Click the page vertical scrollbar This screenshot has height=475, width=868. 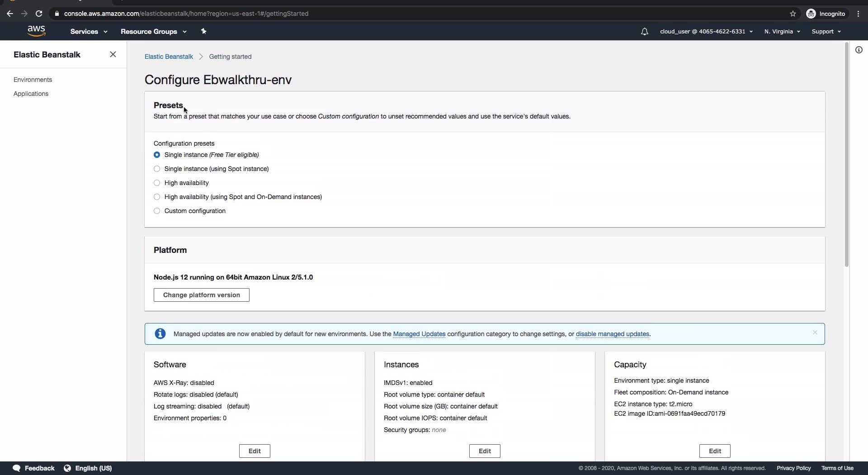click(x=846, y=154)
